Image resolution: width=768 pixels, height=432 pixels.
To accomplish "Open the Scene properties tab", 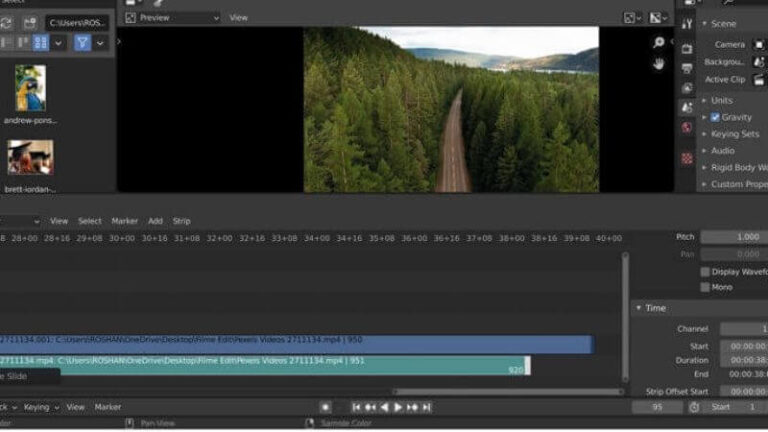I will pos(687,108).
